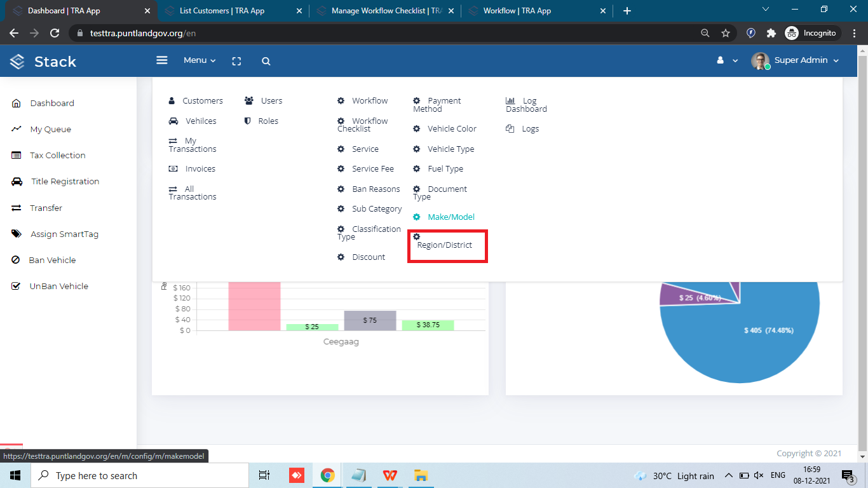
Task: Open Sub Category link
Action: coord(369,208)
